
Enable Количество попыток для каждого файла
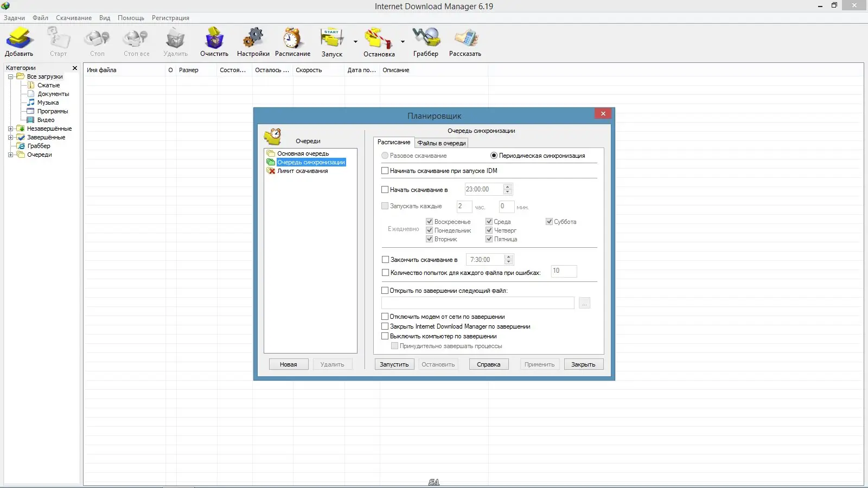[x=385, y=273]
